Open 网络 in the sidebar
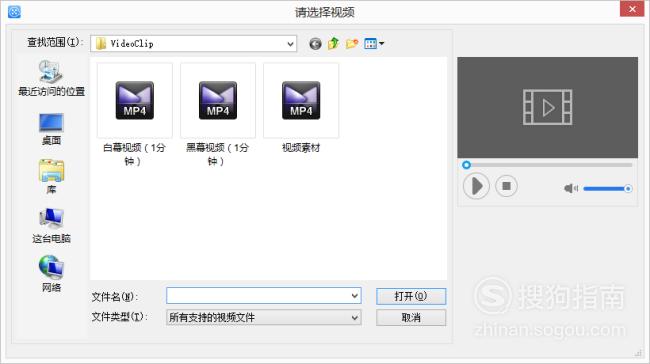This screenshot has width=650, height=364. [x=51, y=274]
